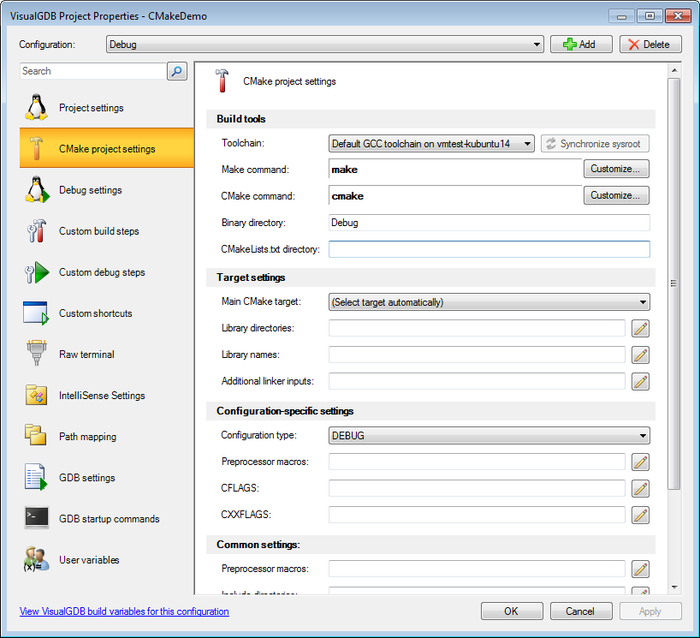The width and height of the screenshot is (700, 638).
Task: Customize the CMake command
Action: pos(616,195)
